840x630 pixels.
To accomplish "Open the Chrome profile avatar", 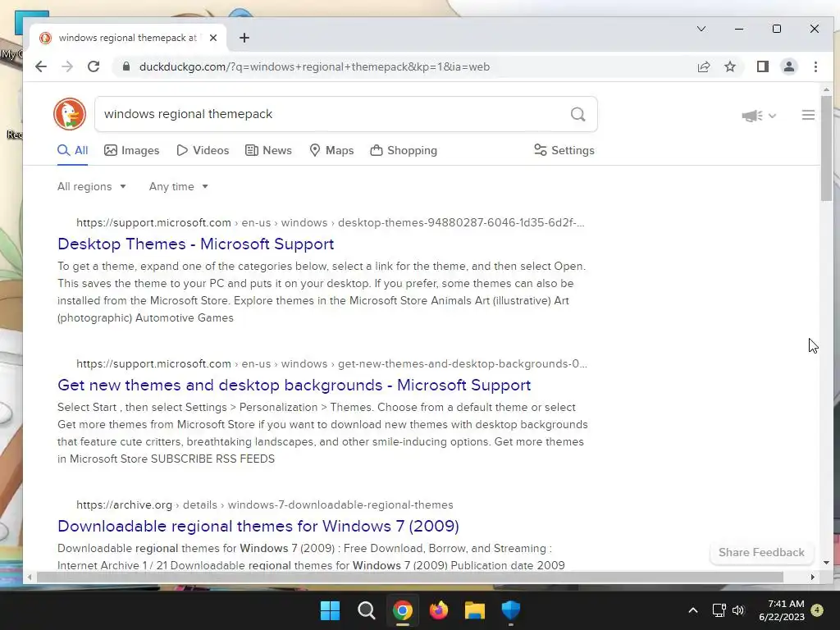I will 788,66.
